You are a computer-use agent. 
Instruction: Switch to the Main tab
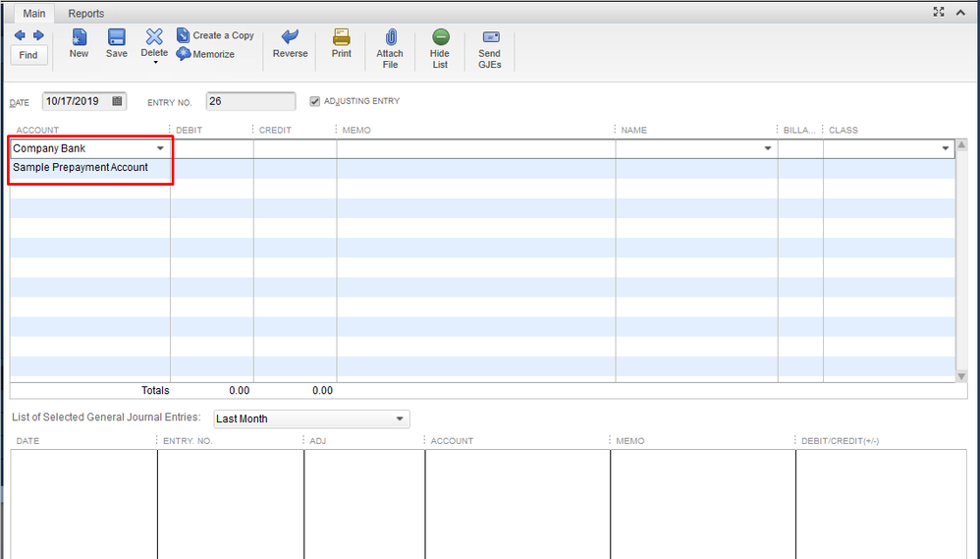33,13
